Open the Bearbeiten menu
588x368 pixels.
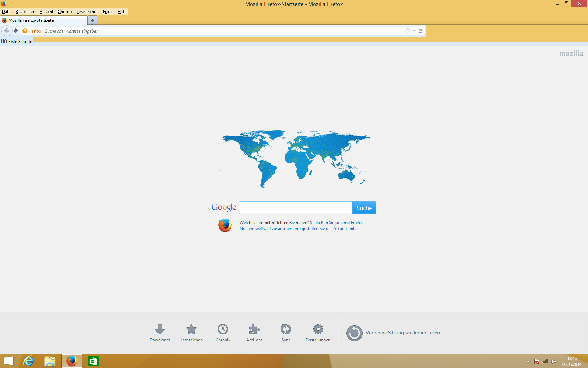(26, 12)
